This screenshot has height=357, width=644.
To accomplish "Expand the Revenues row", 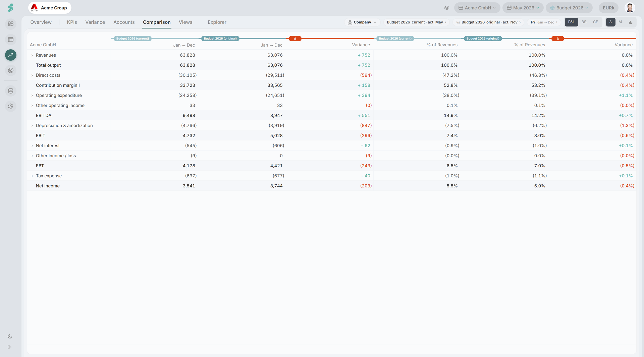I will (32, 55).
